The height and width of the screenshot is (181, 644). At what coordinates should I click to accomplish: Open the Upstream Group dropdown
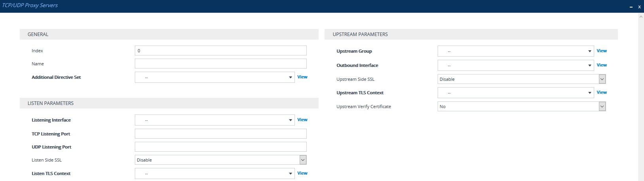(515, 51)
